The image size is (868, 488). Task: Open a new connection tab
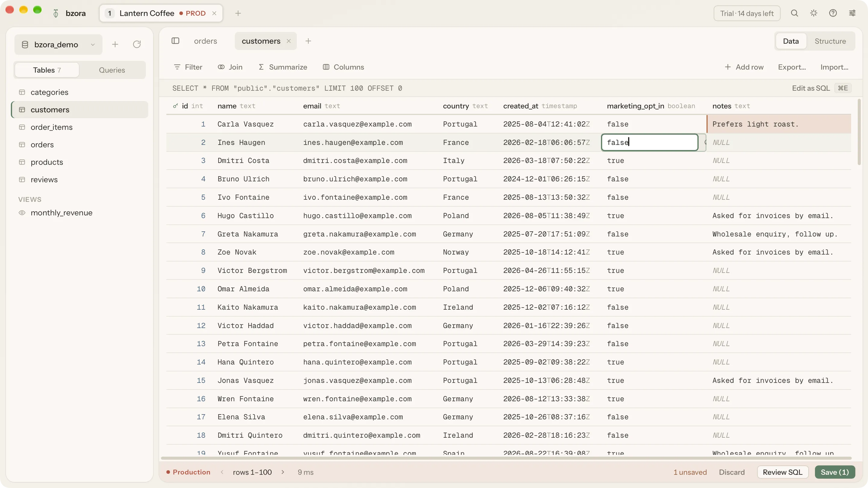click(x=238, y=13)
